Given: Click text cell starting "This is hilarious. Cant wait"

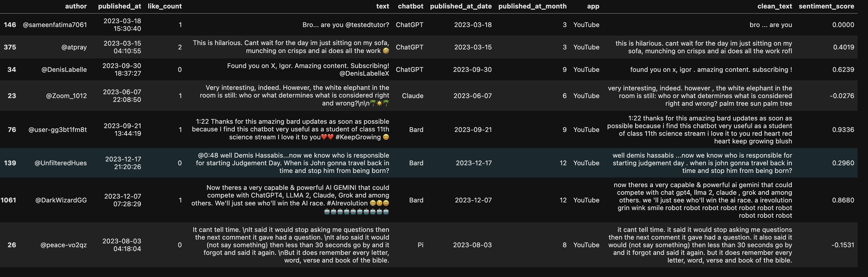Looking at the screenshot, I should [x=291, y=47].
